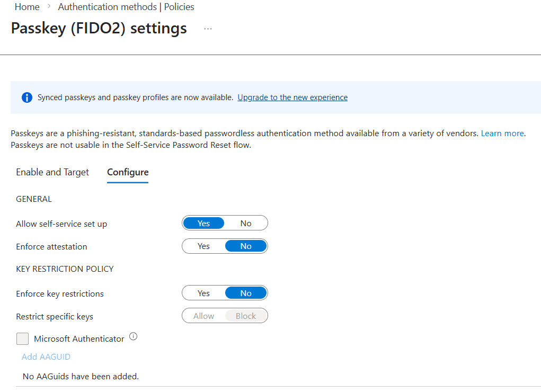The image size is (541, 392).
Task: Go to Home in the breadcrumb
Action: coord(27,7)
